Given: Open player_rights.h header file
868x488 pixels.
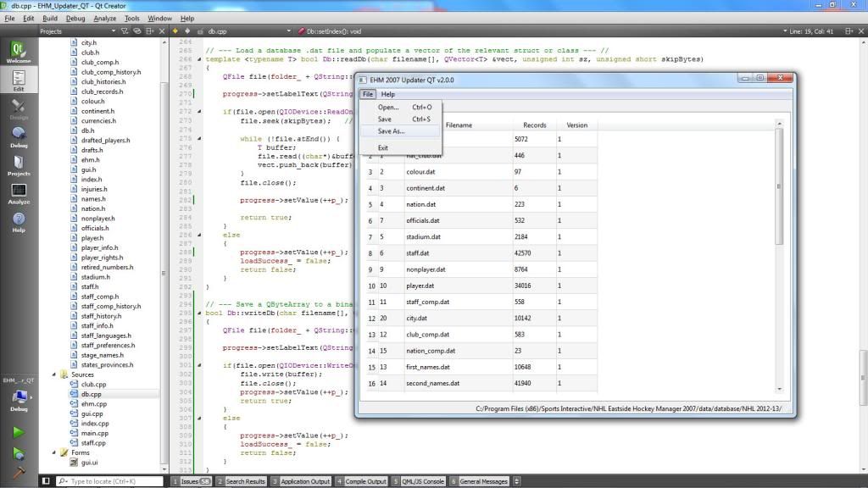Looking at the screenshot, I should [x=102, y=258].
